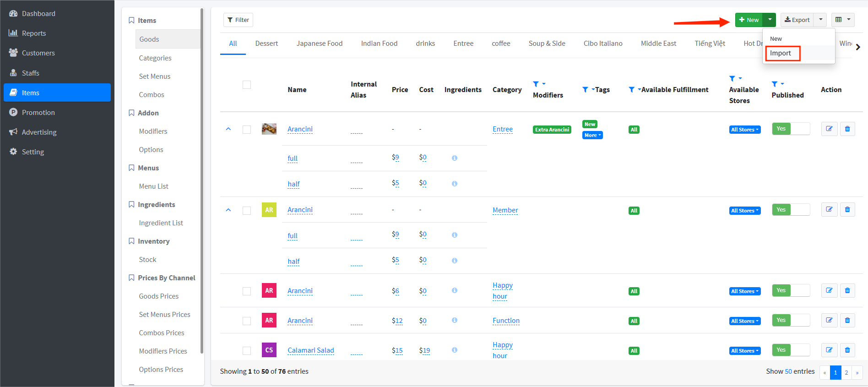Edit the Calamari Salad item
868x387 pixels.
[x=829, y=350]
